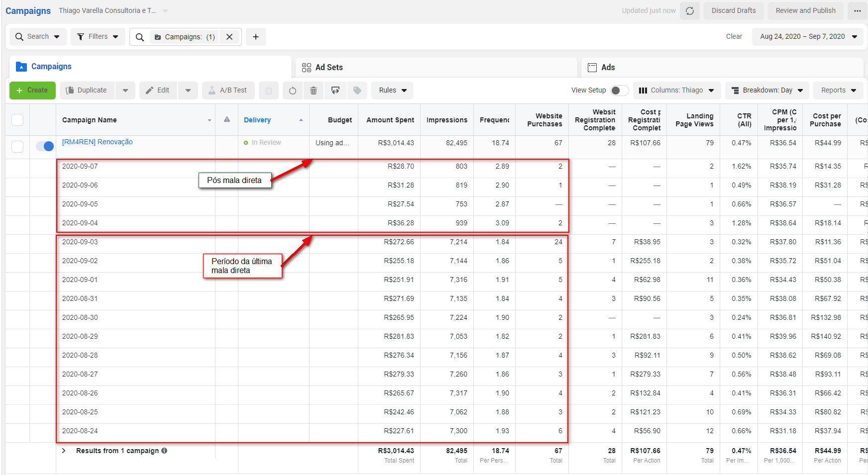The width and height of the screenshot is (868, 475).
Task: Click the tag label icon in toolbar
Action: click(x=357, y=91)
